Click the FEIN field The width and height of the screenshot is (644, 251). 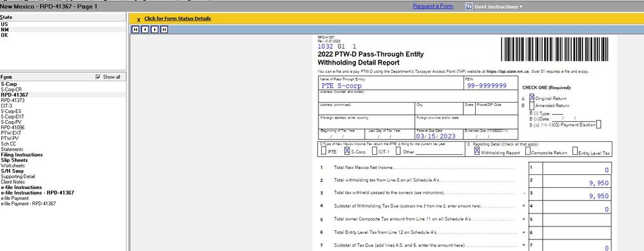[491, 83]
